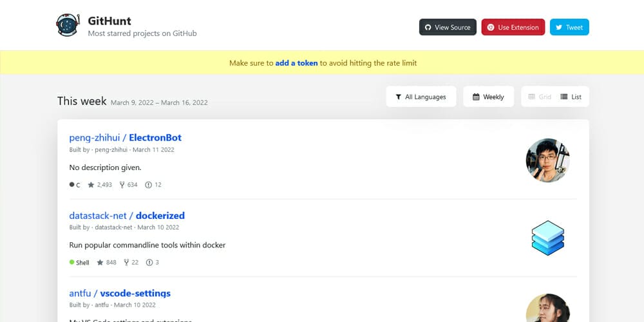The width and height of the screenshot is (644, 322).
Task: Click the Shell language label
Action: (x=79, y=263)
